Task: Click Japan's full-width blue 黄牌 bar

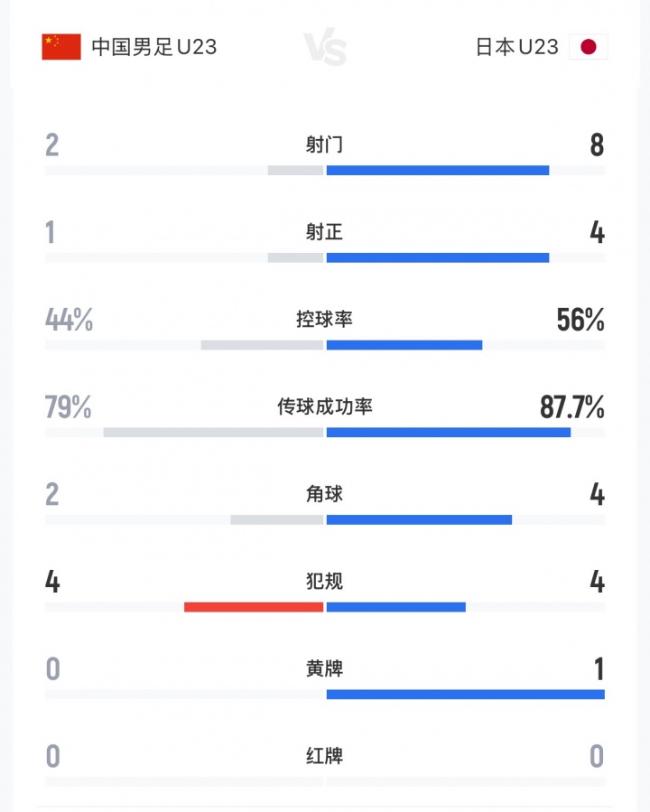Action: pos(465,695)
